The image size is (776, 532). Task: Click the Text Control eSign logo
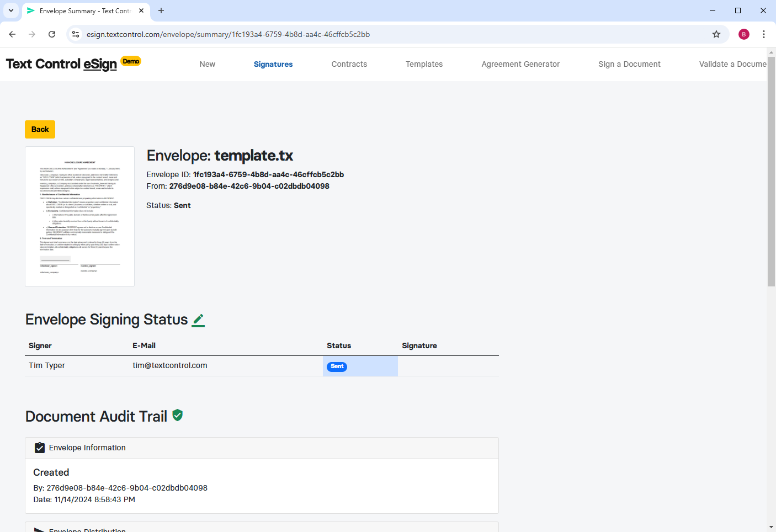[61, 64]
